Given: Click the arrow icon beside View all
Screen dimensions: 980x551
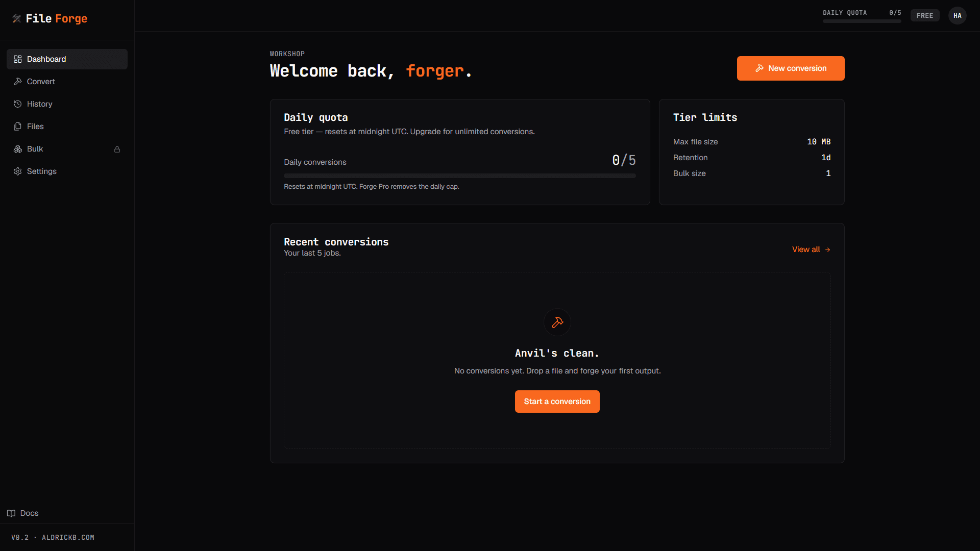Looking at the screenshot, I should 828,250.
